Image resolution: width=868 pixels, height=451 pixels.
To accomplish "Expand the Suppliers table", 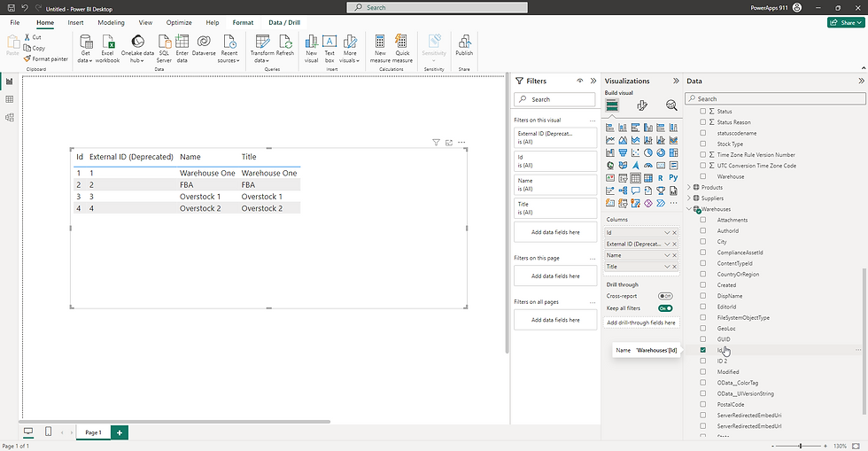I will [x=689, y=198].
